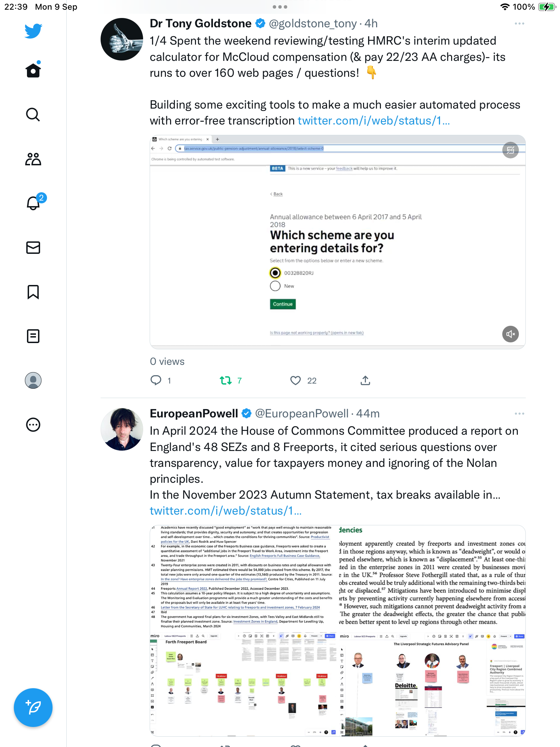This screenshot has width=560, height=747.
Task: Open the Search magnifier in sidebar
Action: click(x=33, y=114)
